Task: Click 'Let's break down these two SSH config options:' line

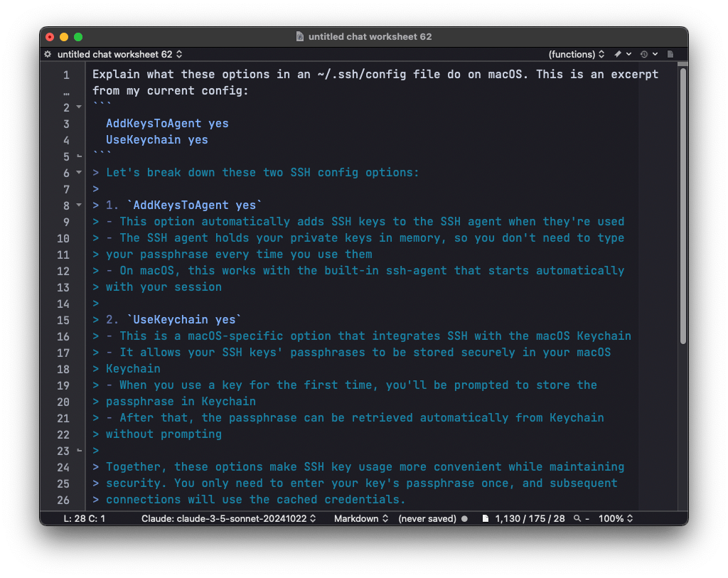Action: coord(262,173)
